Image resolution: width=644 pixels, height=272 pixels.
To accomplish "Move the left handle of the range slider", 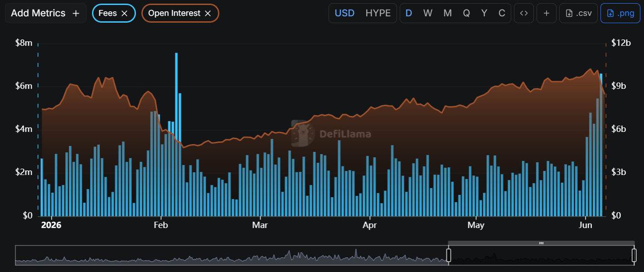I will (x=449, y=255).
